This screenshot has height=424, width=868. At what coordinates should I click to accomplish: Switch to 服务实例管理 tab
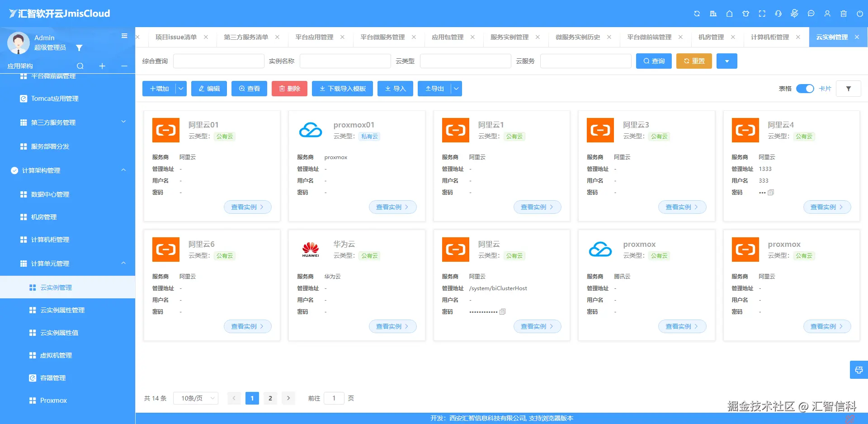click(x=509, y=37)
